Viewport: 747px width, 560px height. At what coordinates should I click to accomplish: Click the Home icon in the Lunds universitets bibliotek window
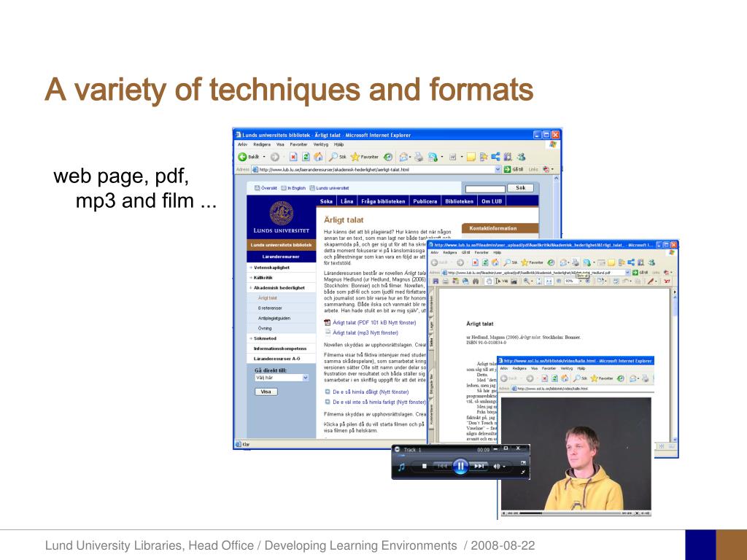318,157
